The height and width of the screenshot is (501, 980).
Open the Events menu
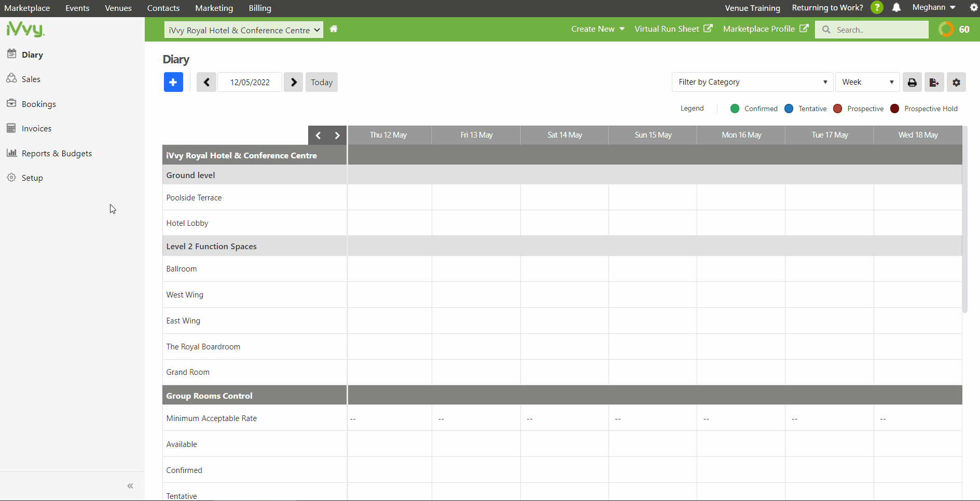coord(77,8)
